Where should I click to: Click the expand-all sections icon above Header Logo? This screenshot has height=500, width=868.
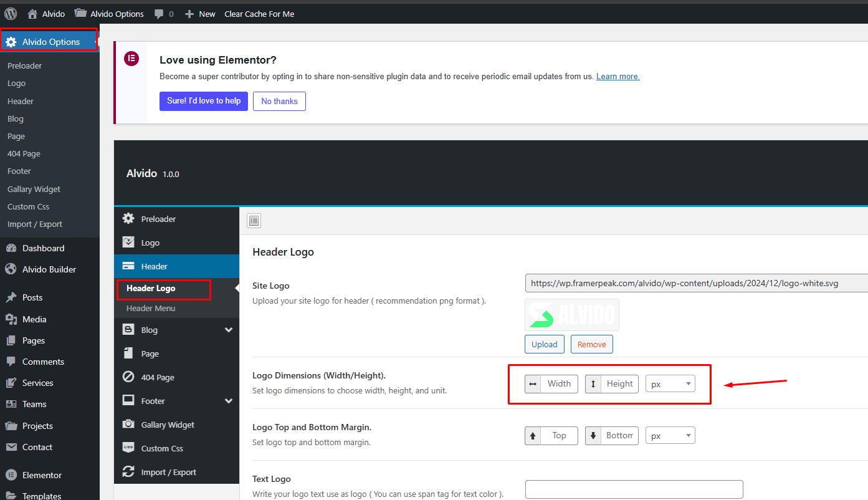(x=254, y=220)
